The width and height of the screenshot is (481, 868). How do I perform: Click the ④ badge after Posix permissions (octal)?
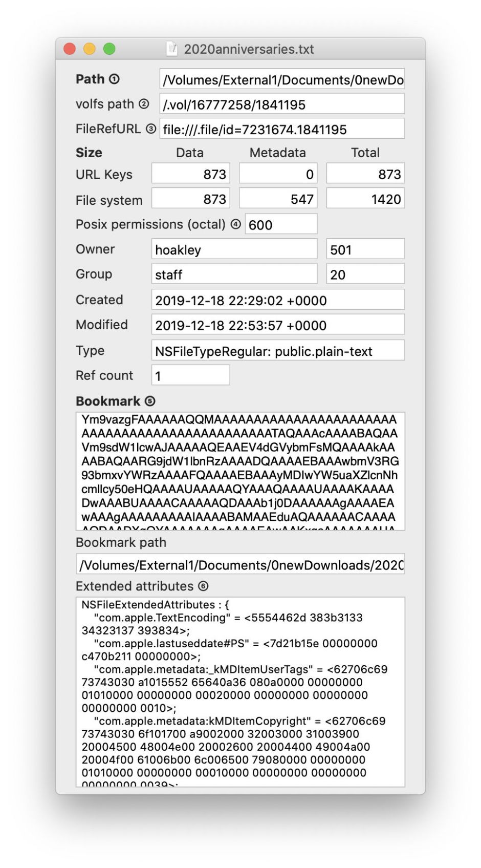pyautogui.click(x=235, y=224)
